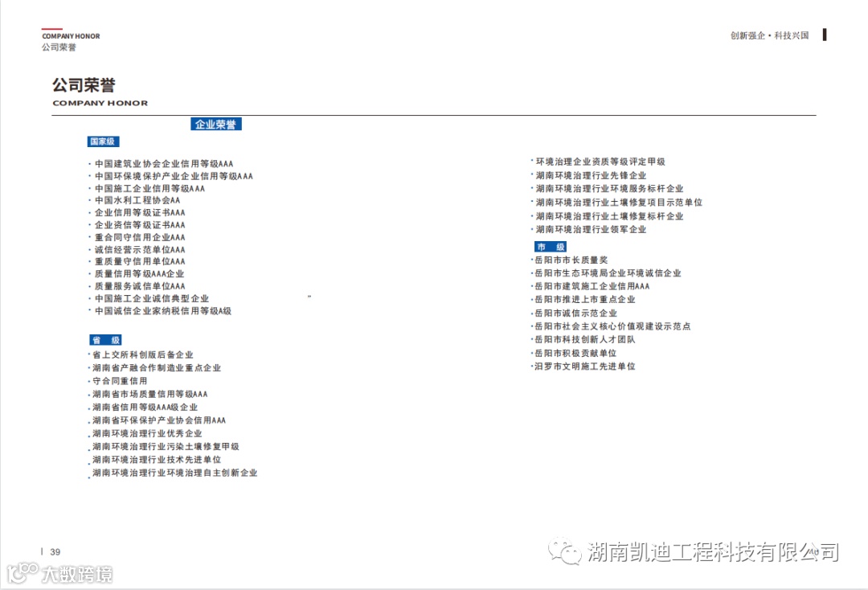The height and width of the screenshot is (590, 868).
Task: Click line 重合同守信用企业AAA
Action: point(140,237)
